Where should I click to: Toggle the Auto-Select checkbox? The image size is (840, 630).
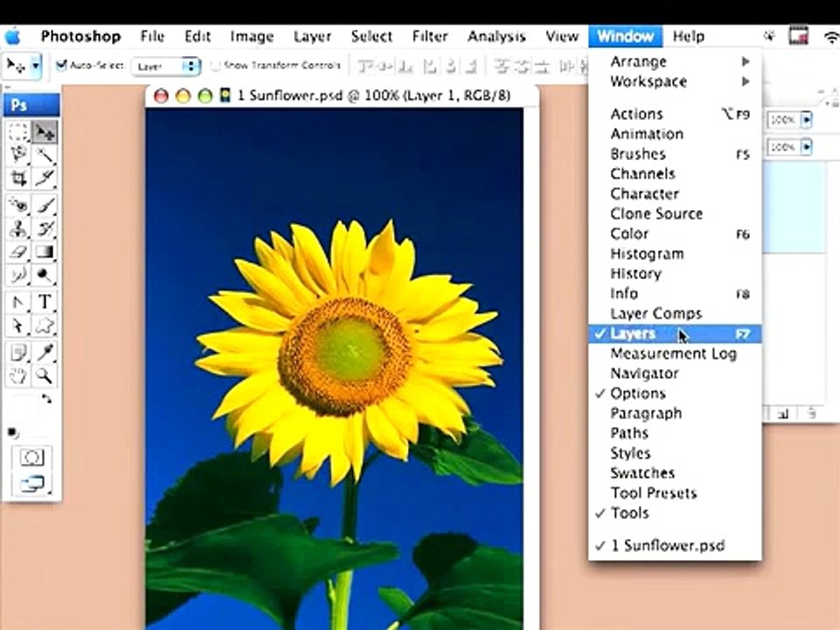61,66
